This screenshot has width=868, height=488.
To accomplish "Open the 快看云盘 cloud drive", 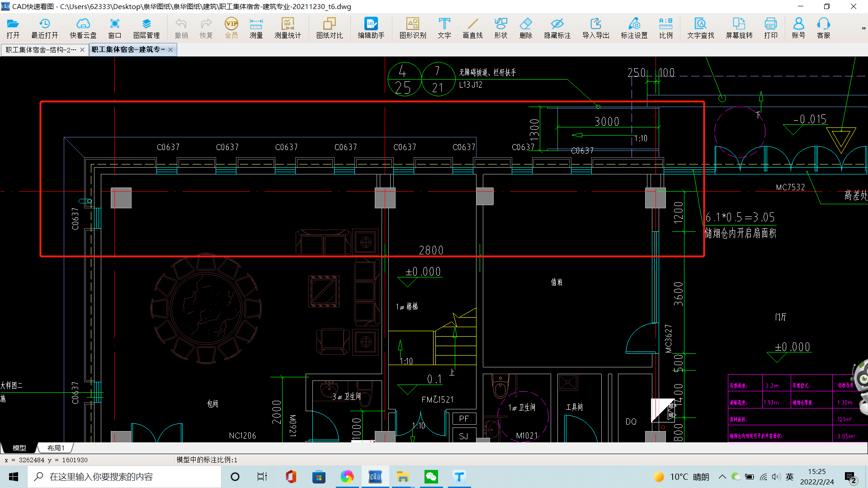I will [83, 28].
